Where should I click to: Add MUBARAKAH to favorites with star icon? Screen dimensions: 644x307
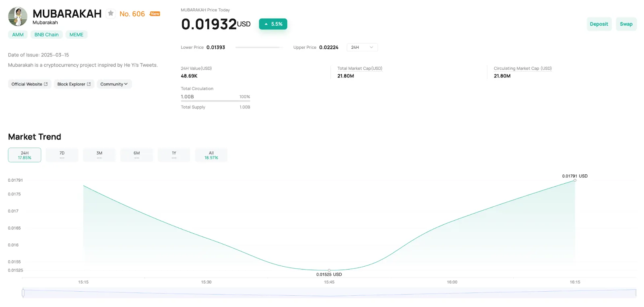(x=111, y=13)
